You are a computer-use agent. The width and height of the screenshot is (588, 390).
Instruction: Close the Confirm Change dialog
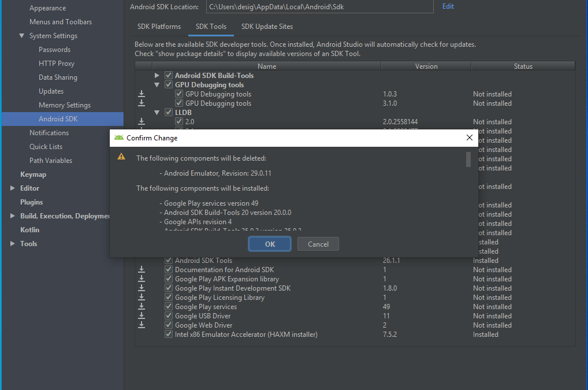coord(469,138)
